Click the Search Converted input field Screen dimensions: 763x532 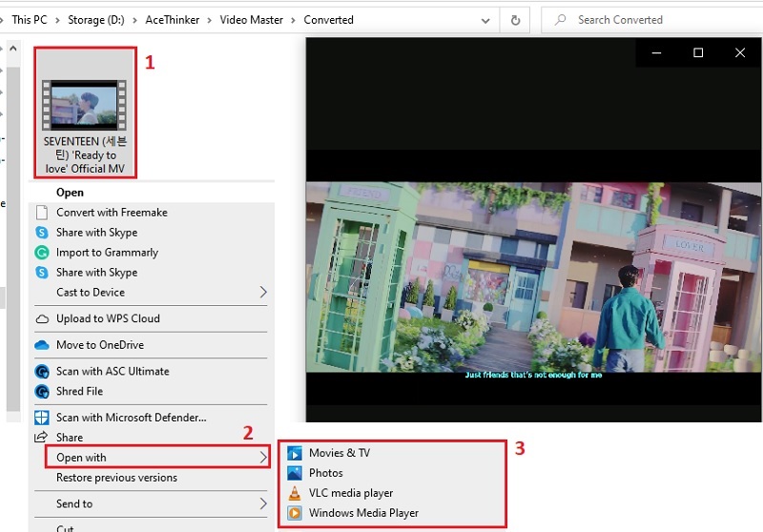pos(652,20)
